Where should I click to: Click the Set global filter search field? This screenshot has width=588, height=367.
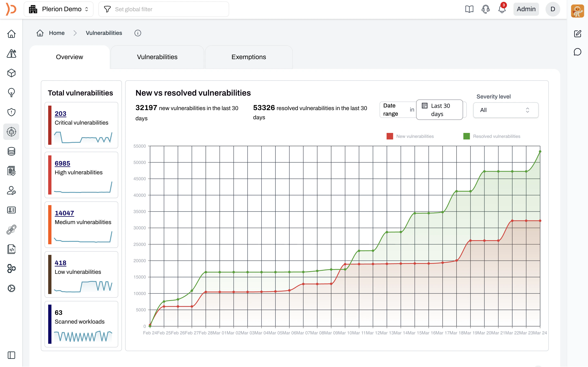[x=164, y=9]
